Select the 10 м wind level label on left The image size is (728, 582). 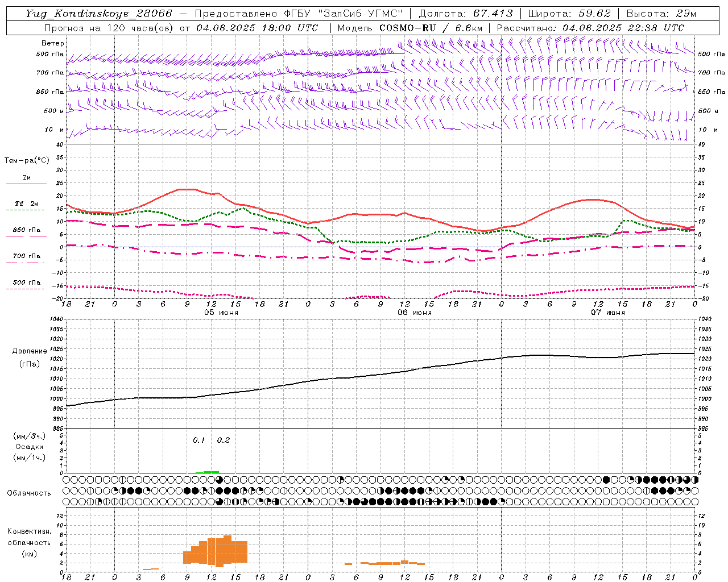(54, 130)
